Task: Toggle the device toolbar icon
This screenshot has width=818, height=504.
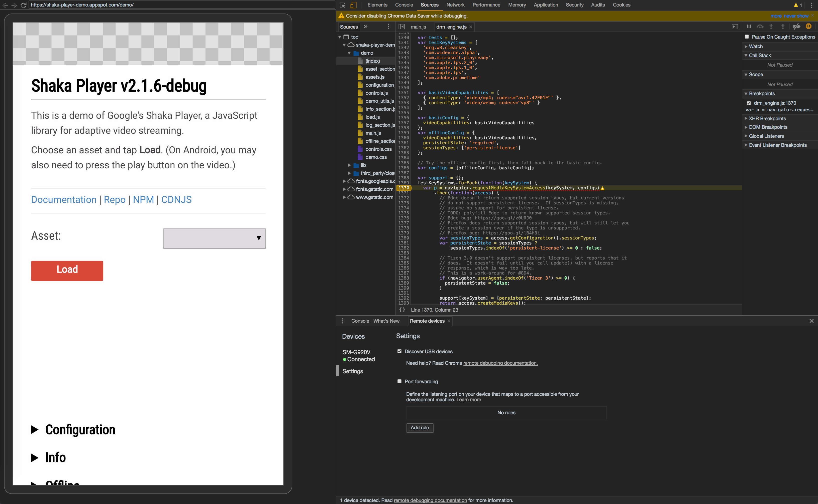Action: (x=353, y=5)
